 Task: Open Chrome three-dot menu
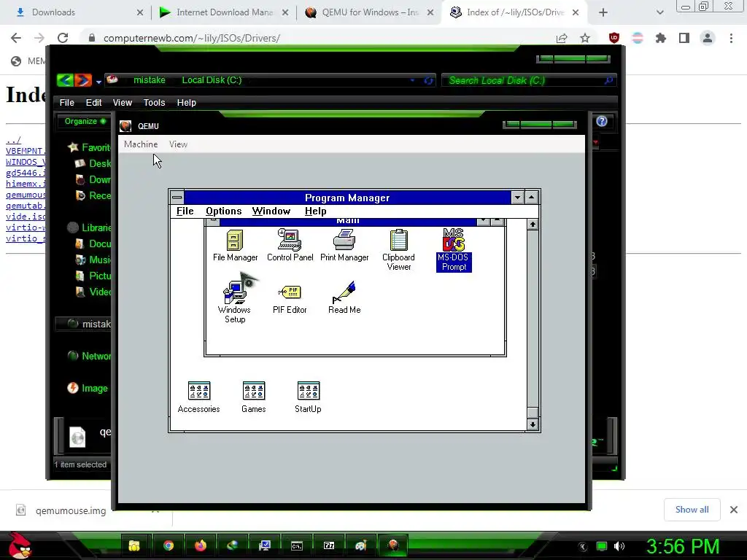coord(731,38)
